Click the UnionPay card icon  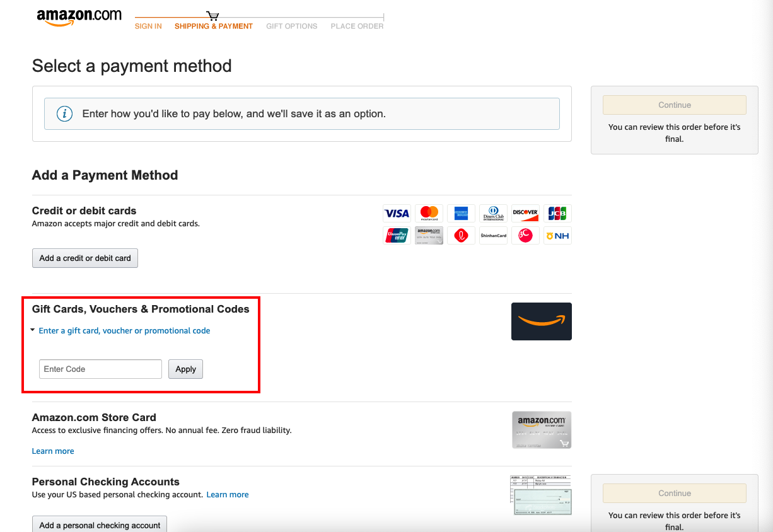point(397,235)
